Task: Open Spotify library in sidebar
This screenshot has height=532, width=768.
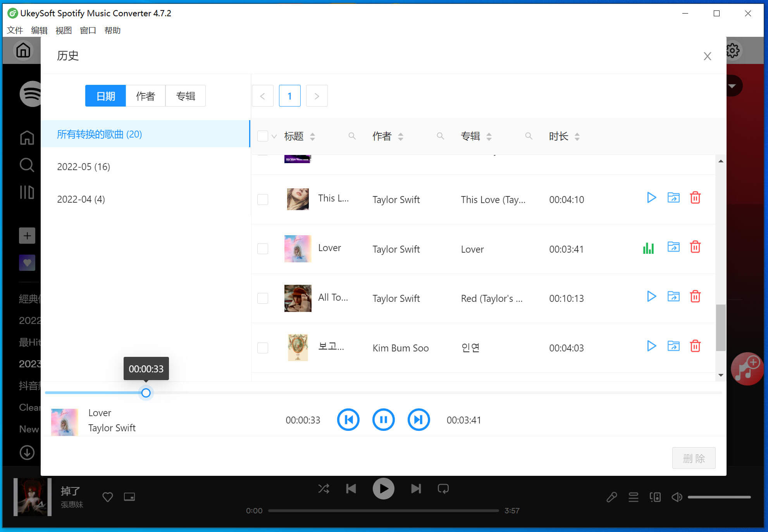Action: tap(27, 192)
